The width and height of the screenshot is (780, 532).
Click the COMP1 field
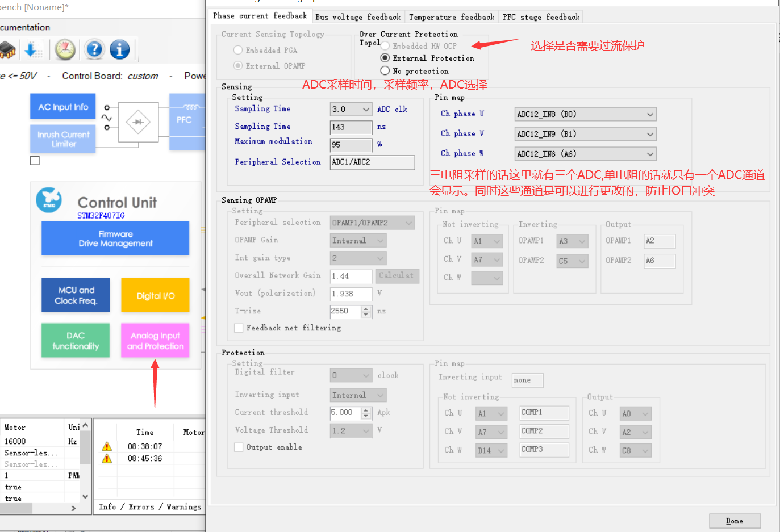click(544, 413)
